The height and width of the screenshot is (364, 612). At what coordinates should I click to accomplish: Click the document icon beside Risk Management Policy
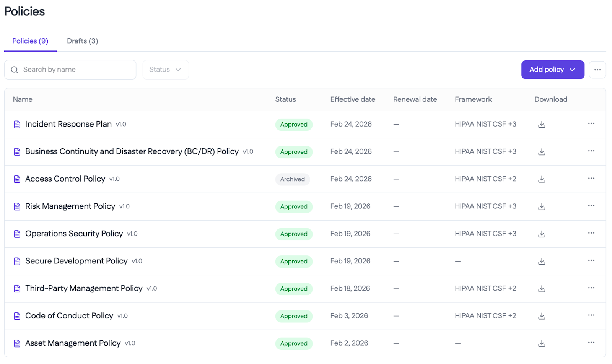coord(17,206)
